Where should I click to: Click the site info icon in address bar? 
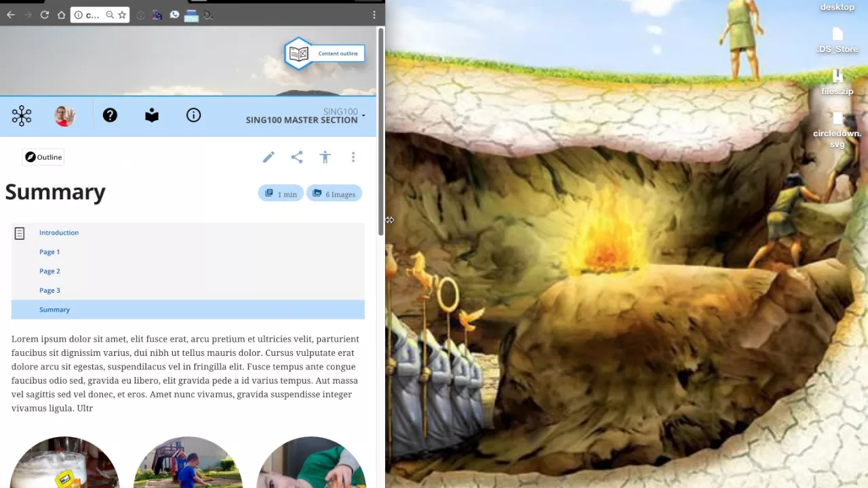tap(79, 15)
